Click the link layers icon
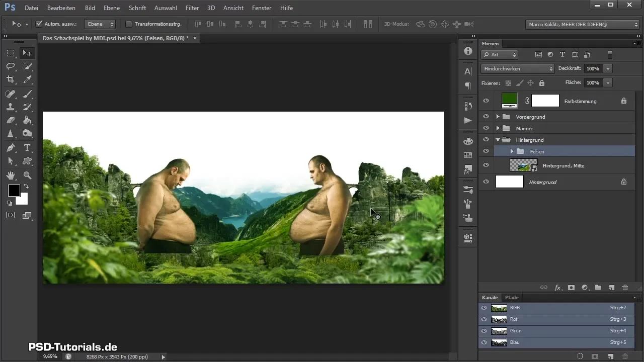 tap(544, 288)
